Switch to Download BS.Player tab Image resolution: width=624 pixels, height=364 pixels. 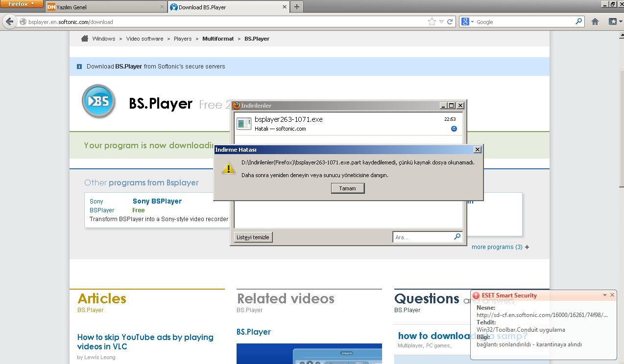pos(228,7)
